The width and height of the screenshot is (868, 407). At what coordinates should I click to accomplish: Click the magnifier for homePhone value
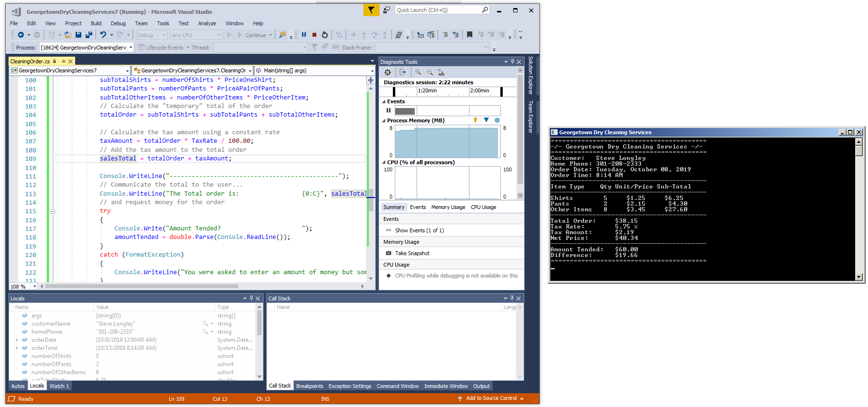point(205,332)
